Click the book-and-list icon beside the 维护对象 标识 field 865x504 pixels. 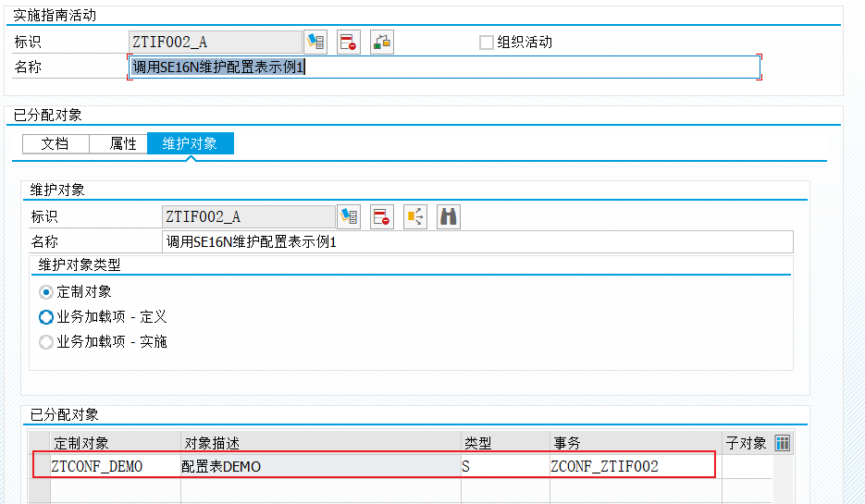click(x=349, y=216)
